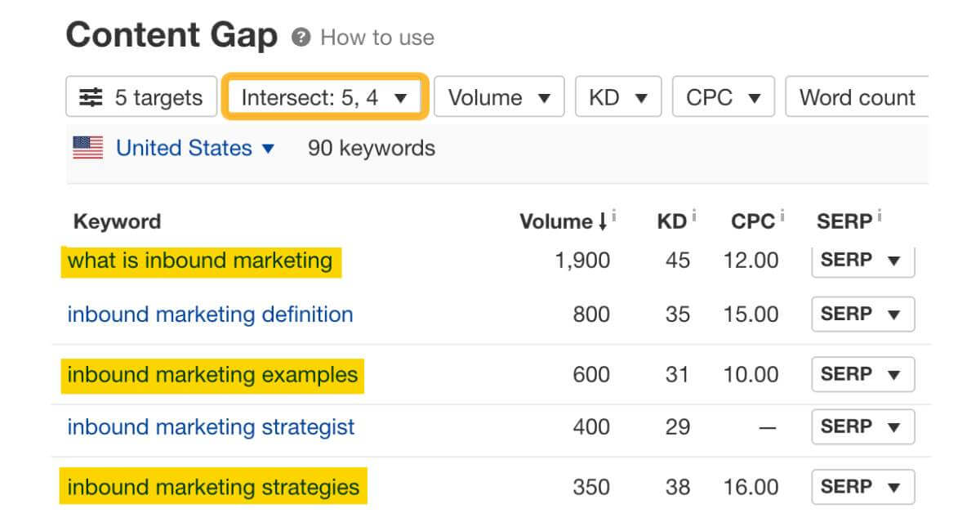Click the KD header info icon

[x=693, y=216]
